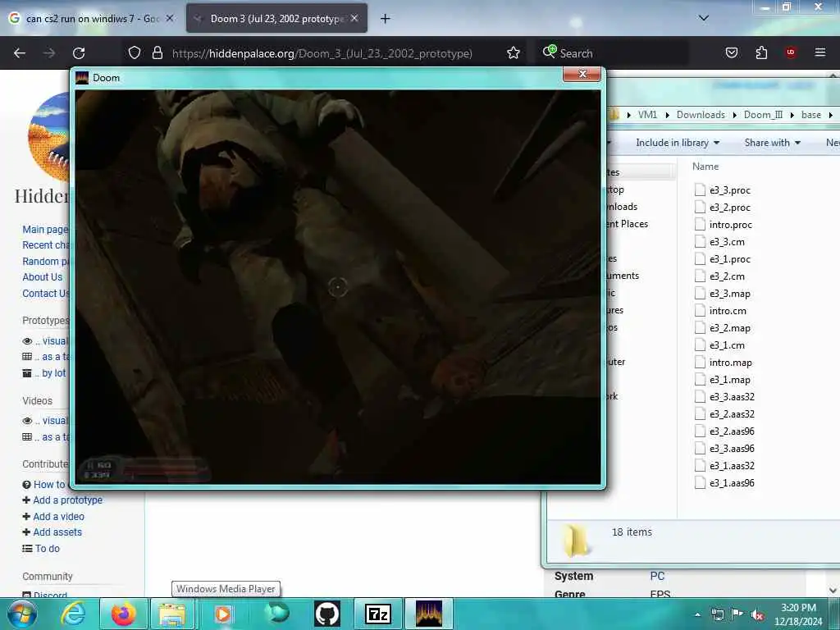Image resolution: width=840 pixels, height=630 pixels.
Task: Go back with the Firefox back arrow
Action: [x=20, y=53]
